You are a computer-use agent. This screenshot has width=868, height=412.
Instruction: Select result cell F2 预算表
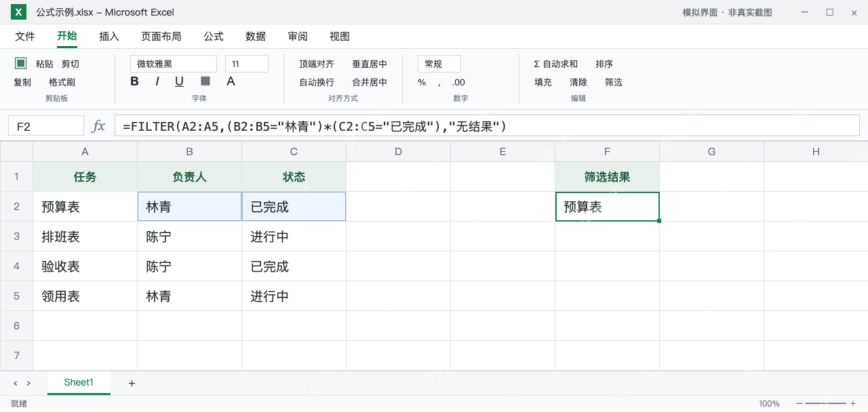coord(607,207)
